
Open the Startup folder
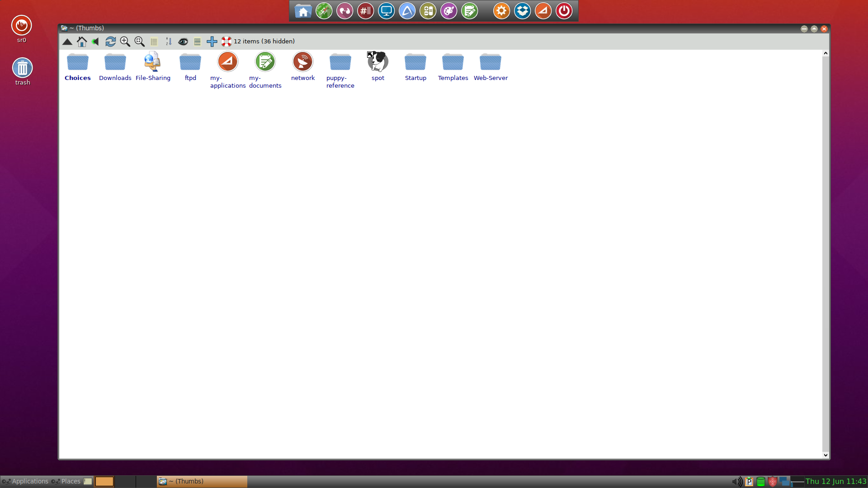[415, 66]
